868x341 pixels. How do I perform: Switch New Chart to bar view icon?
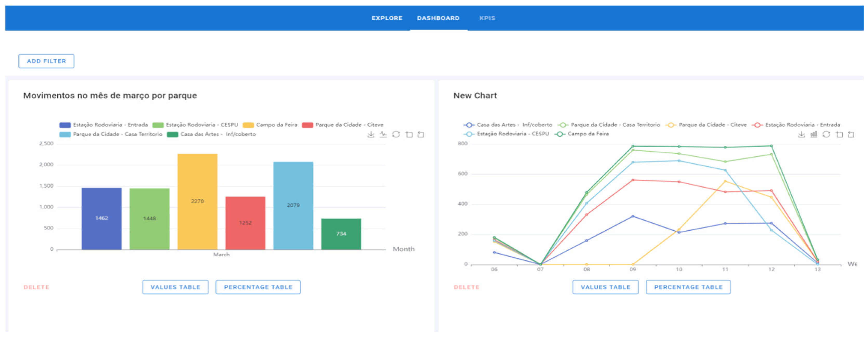(814, 135)
